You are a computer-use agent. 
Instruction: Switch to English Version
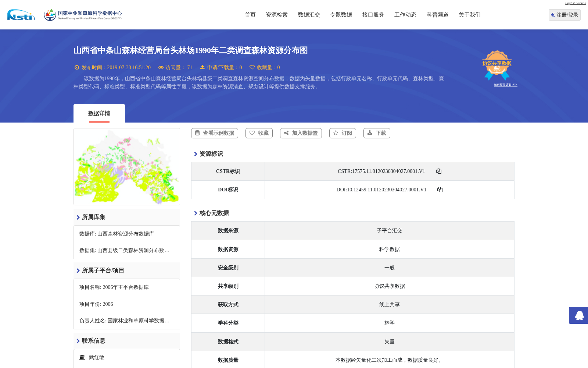pyautogui.click(x=576, y=3)
